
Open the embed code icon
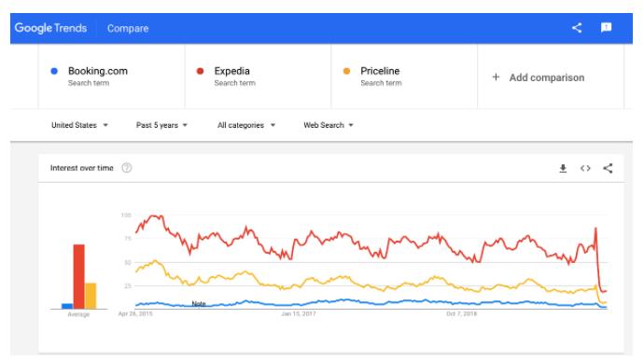click(585, 169)
